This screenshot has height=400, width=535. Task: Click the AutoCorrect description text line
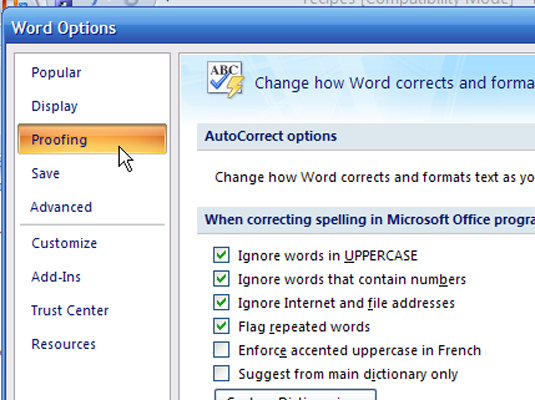click(375, 177)
